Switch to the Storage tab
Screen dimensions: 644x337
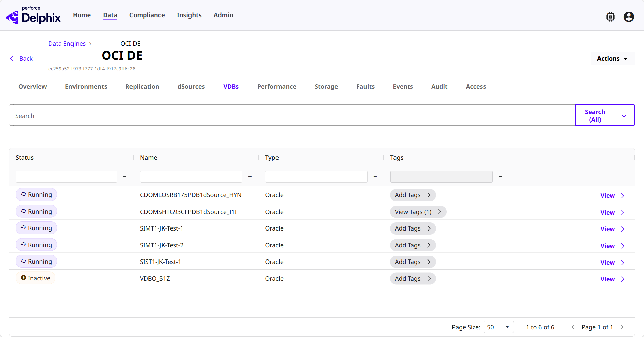(x=326, y=87)
